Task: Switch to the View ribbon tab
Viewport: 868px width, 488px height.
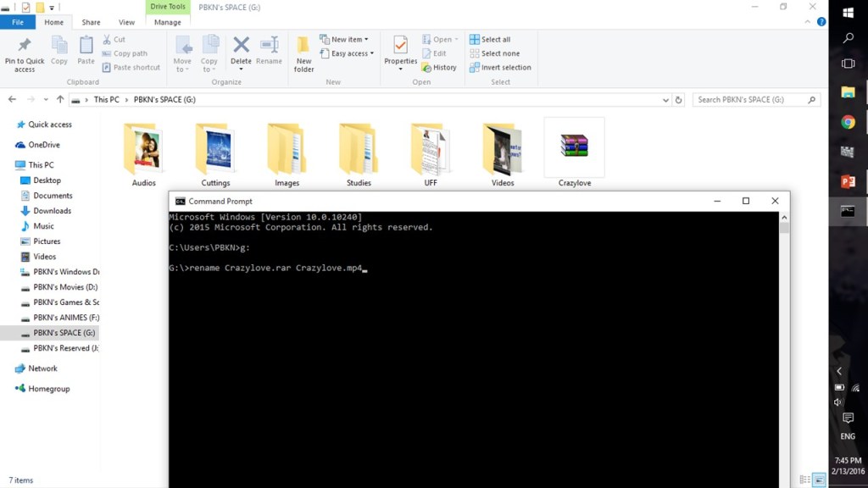Action: coord(126,23)
